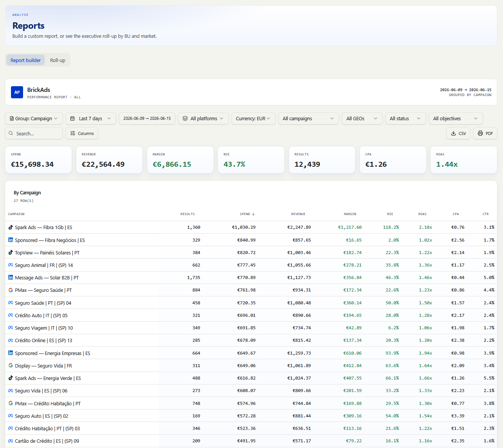Image resolution: width=503 pixels, height=448 pixels.
Task: Click the Meta icon beside Crédito Online ES
Action: click(x=11, y=340)
